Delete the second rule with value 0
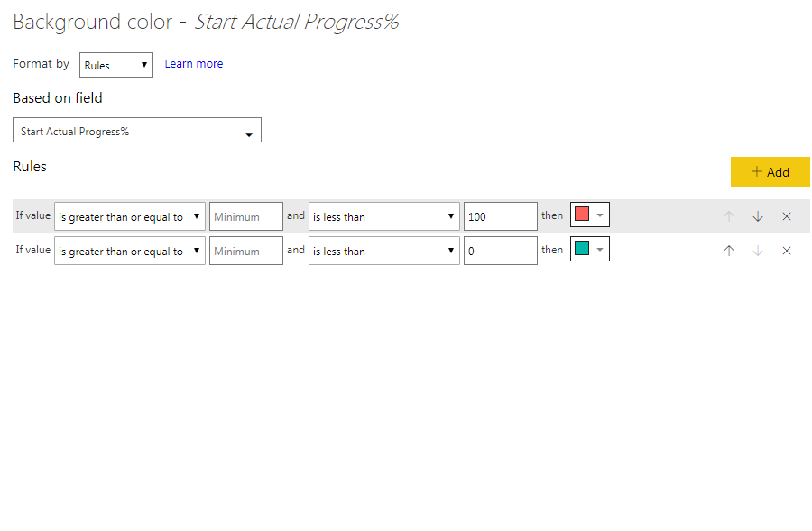Image resolution: width=812 pixels, height=531 pixels. coord(787,251)
